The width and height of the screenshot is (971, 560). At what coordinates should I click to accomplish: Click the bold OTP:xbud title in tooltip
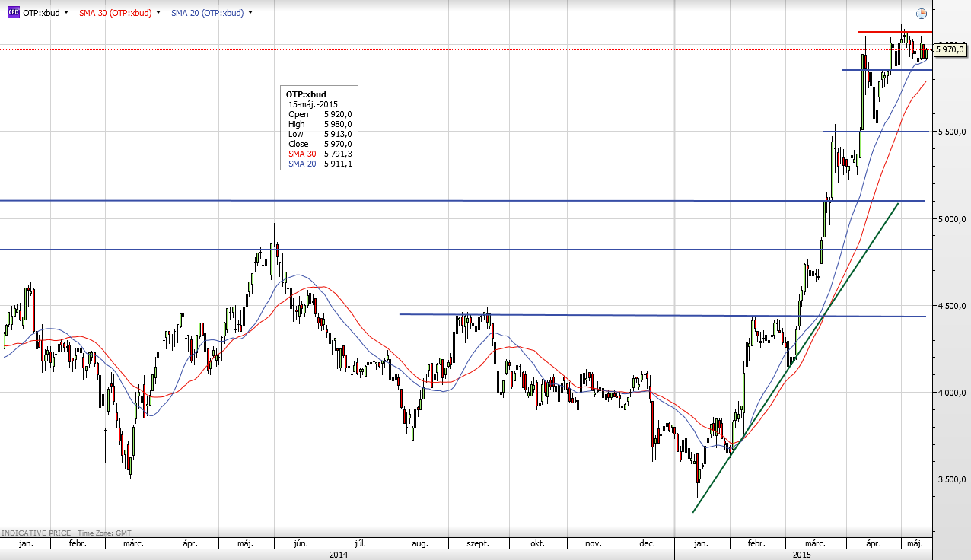306,94
